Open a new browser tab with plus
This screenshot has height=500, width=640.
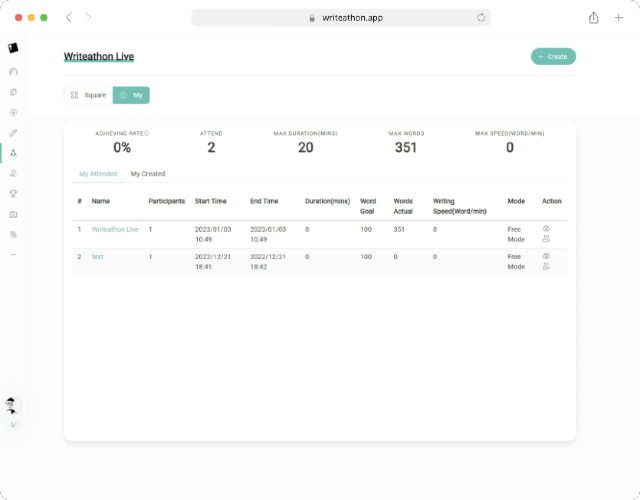click(619, 18)
